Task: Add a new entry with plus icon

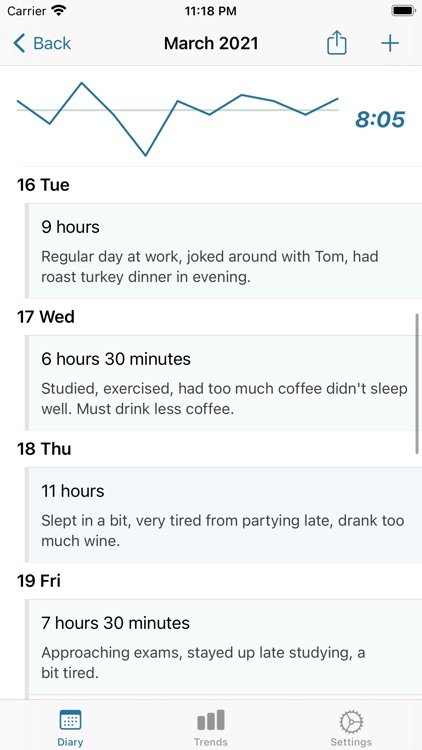Action: tap(390, 44)
